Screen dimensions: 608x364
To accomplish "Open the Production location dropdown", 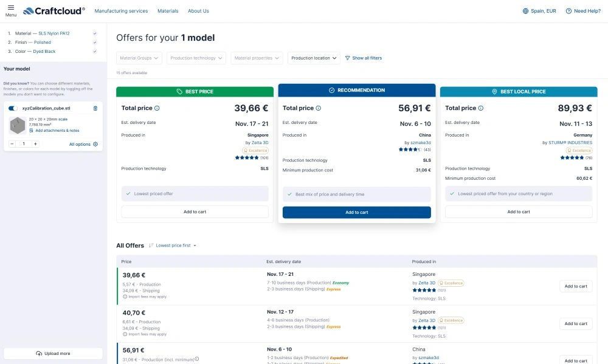I will pyautogui.click(x=314, y=58).
